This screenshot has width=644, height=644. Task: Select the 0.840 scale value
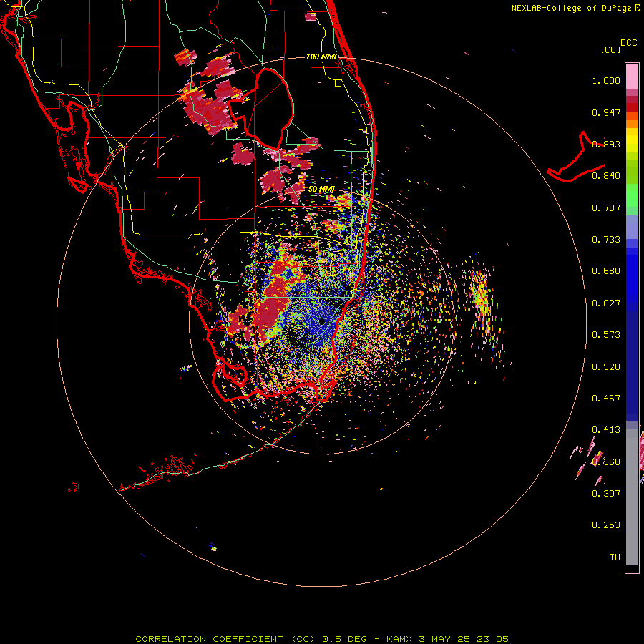[606, 176]
